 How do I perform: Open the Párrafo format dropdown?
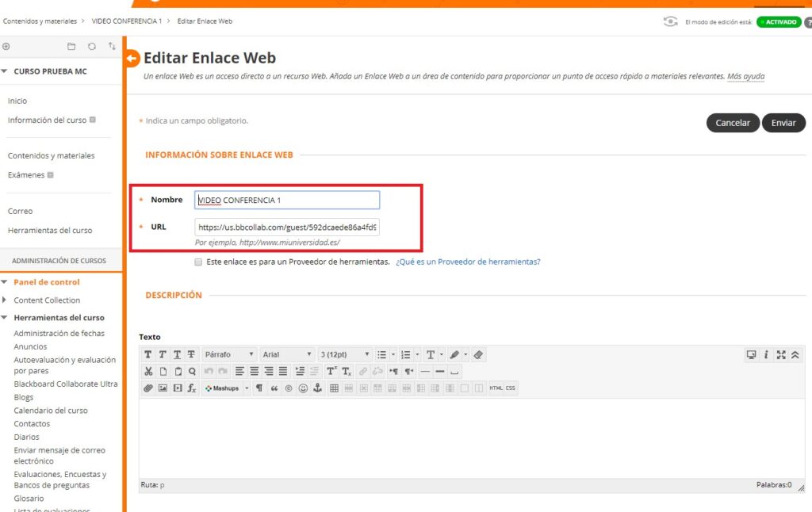coord(229,354)
